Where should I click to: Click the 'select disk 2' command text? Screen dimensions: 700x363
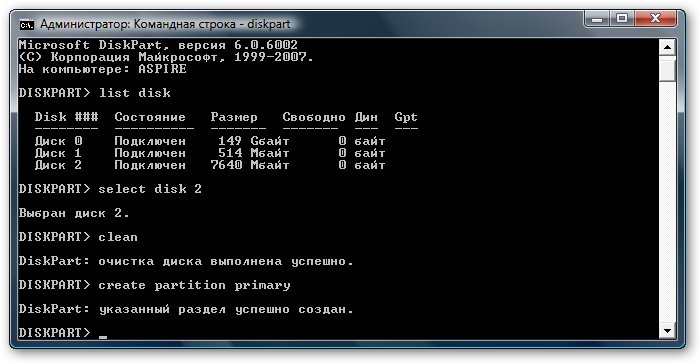[x=150, y=189]
